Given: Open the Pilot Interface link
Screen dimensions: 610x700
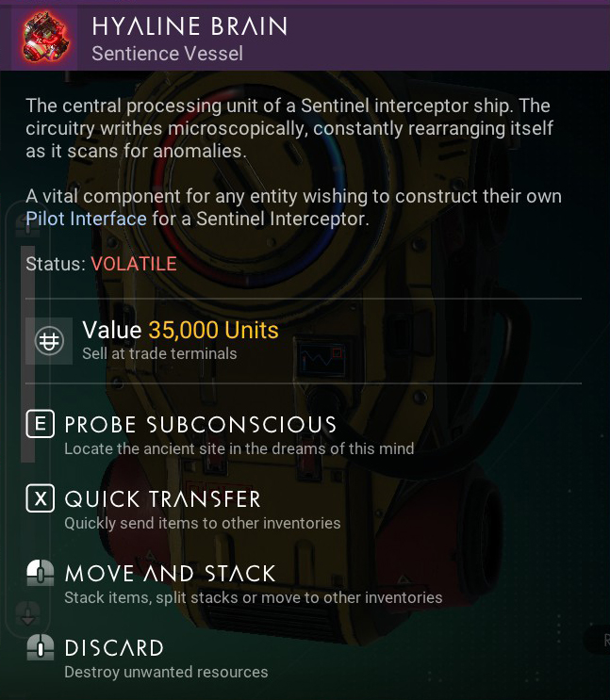Looking at the screenshot, I should 87,220.
